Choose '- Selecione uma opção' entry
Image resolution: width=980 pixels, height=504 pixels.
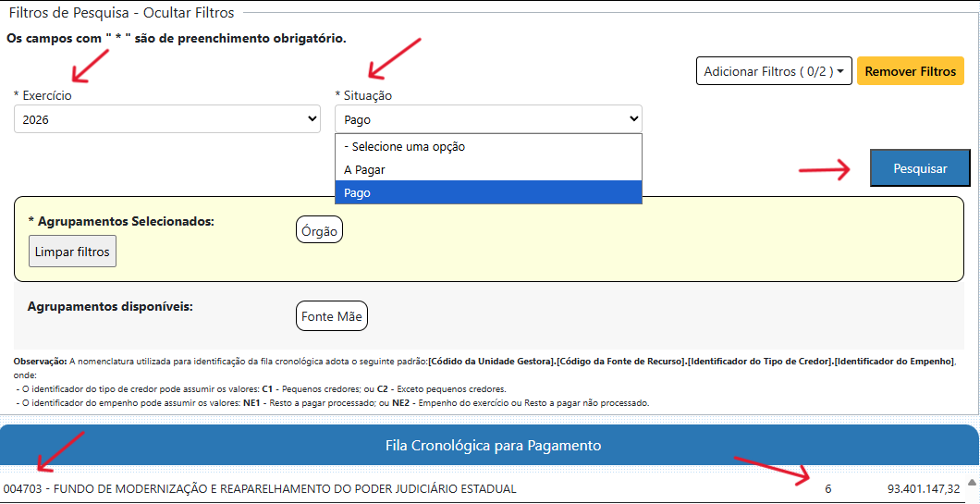click(x=488, y=146)
